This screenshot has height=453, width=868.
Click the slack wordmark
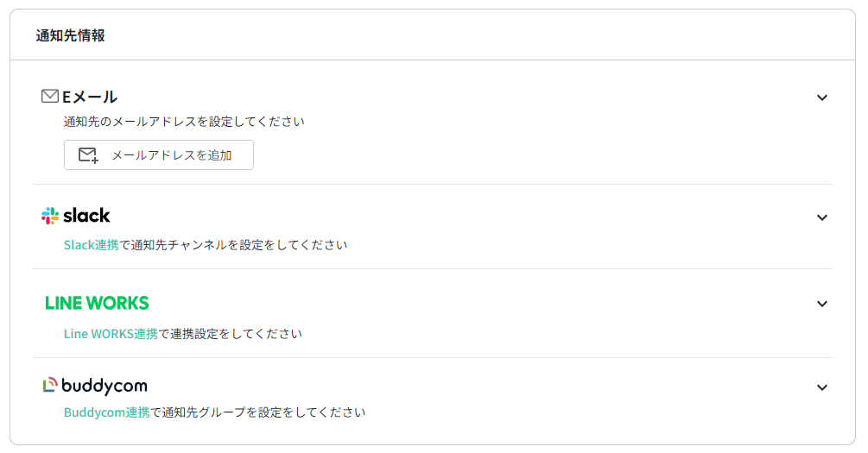pyautogui.click(x=86, y=216)
